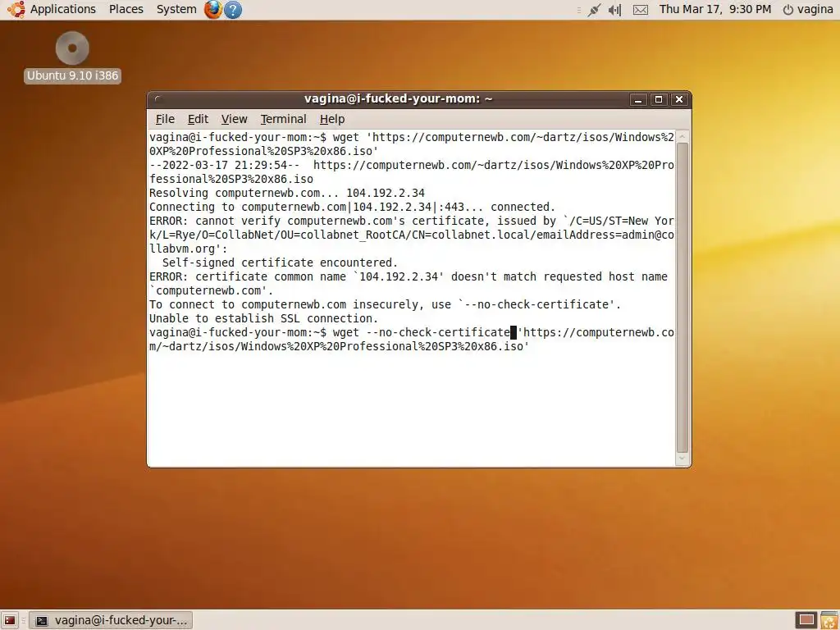The width and height of the screenshot is (840, 630).
Task: Open the network connection indicator
Action: (594, 10)
